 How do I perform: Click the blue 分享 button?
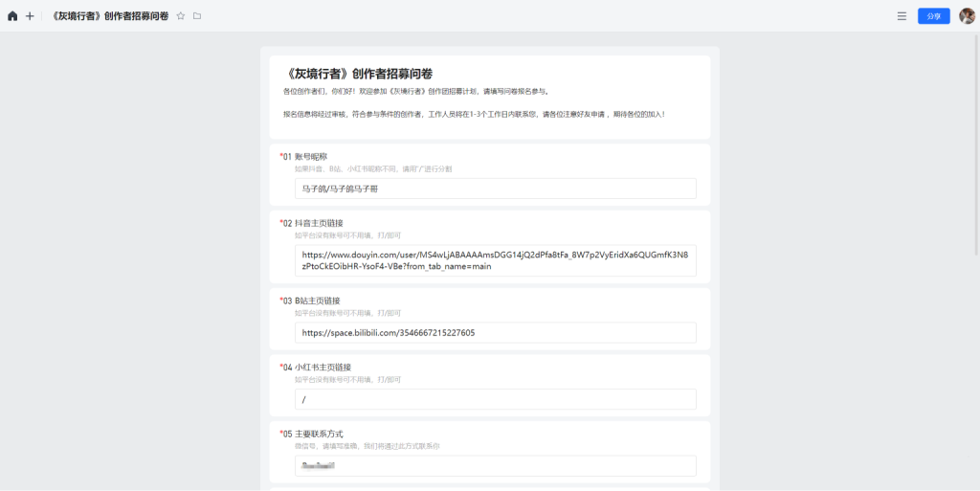pyautogui.click(x=933, y=16)
